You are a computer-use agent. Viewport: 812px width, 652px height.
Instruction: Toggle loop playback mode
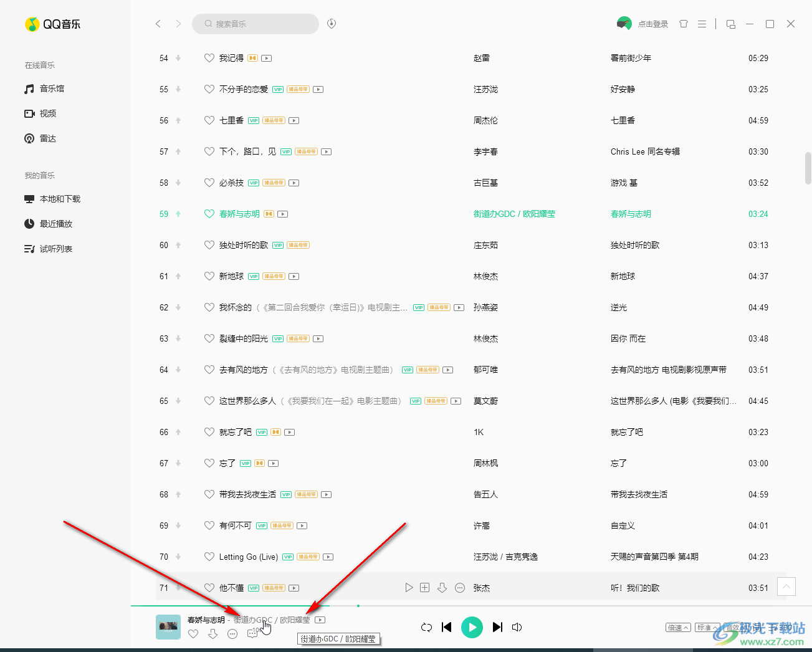(x=426, y=627)
